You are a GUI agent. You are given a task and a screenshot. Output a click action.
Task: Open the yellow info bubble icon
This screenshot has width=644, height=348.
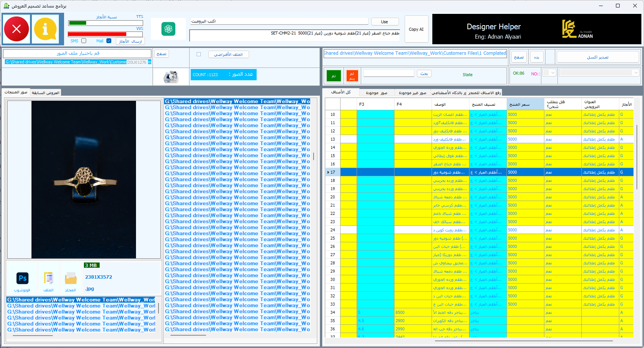click(45, 29)
